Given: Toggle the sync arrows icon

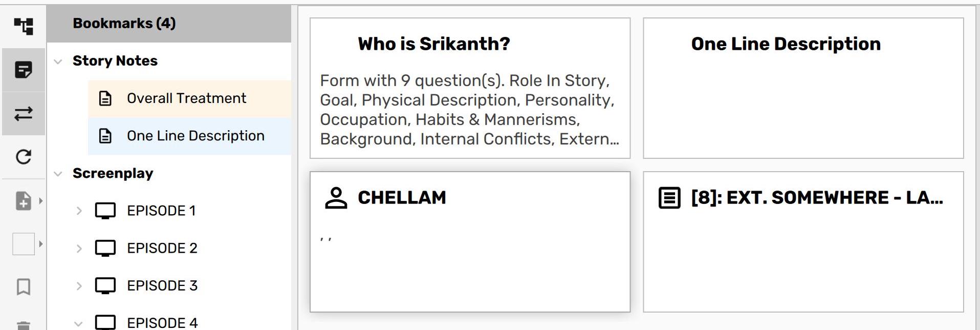Looking at the screenshot, I should point(24,113).
